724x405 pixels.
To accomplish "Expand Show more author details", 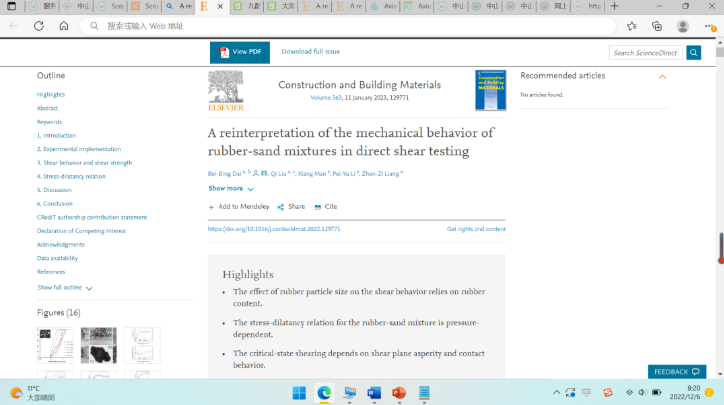I will tap(230, 188).
